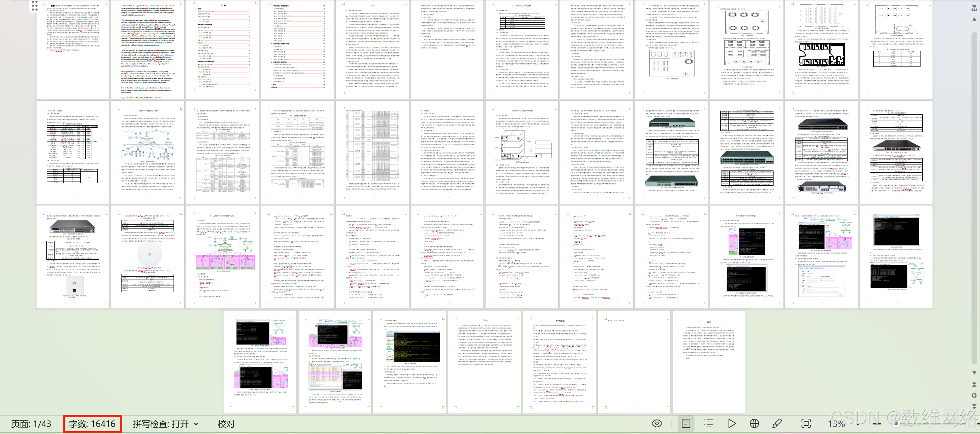
Task: Open the 13% zoom level dropdown
Action: pyautogui.click(x=857, y=424)
